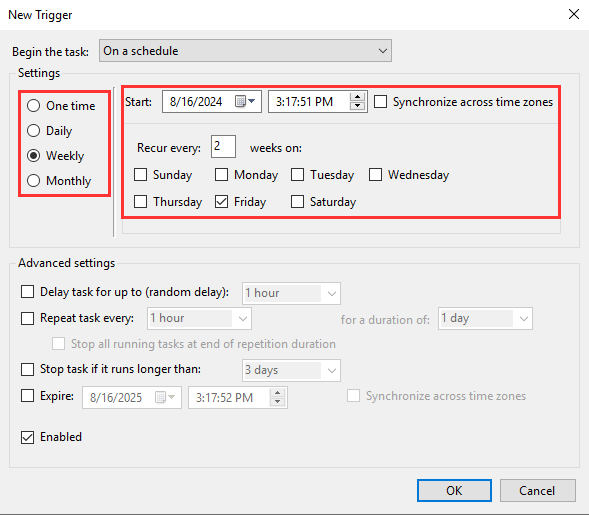Click the Cancel button
589x515 pixels.
(x=537, y=491)
